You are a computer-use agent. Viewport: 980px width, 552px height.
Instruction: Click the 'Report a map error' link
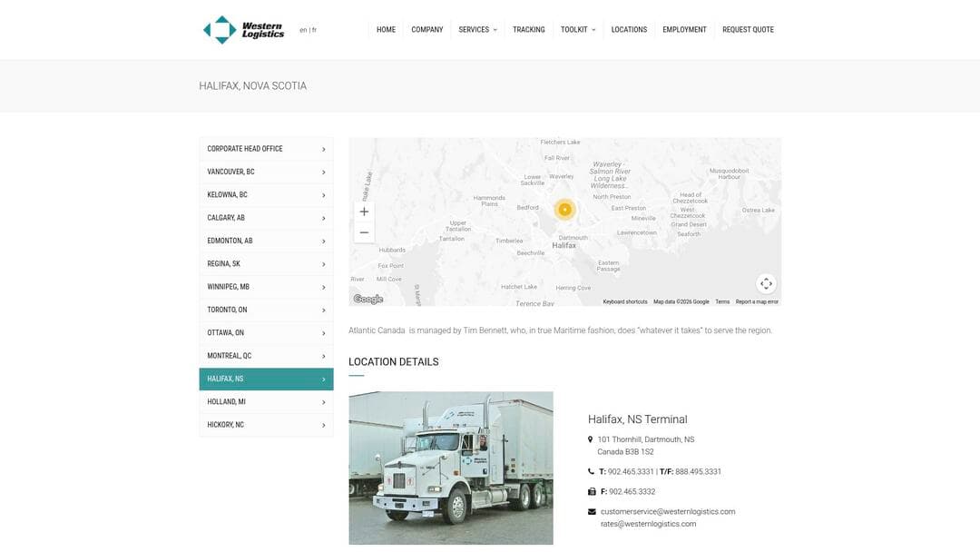(x=757, y=301)
